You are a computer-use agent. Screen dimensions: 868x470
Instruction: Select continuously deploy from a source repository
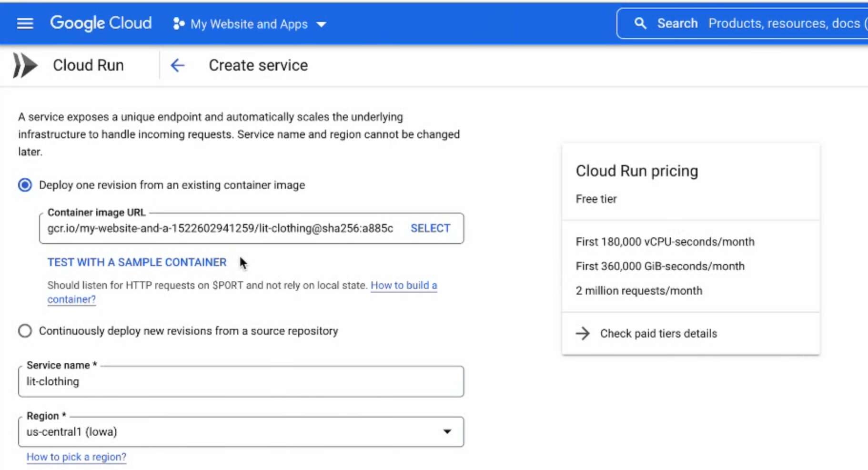(x=25, y=330)
